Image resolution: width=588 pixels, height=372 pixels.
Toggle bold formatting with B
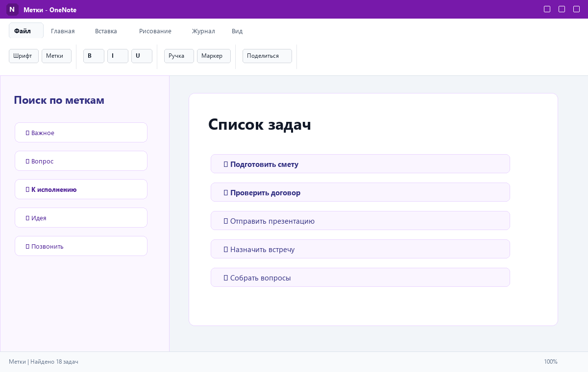point(94,56)
